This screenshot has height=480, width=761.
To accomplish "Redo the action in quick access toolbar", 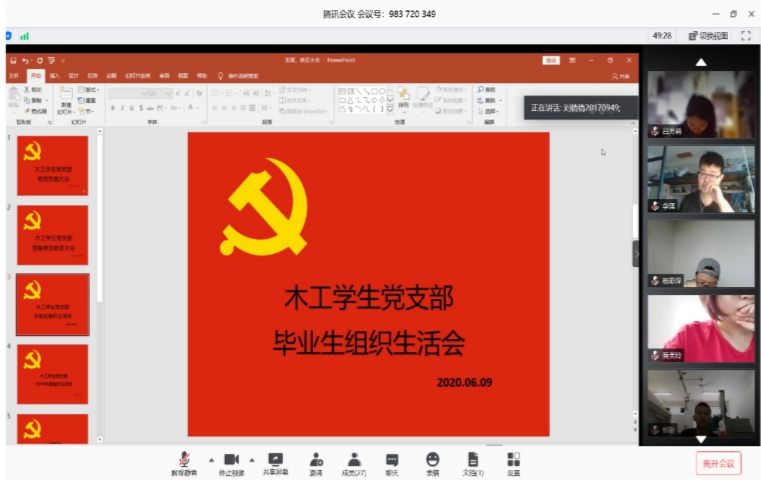I will [x=39, y=61].
